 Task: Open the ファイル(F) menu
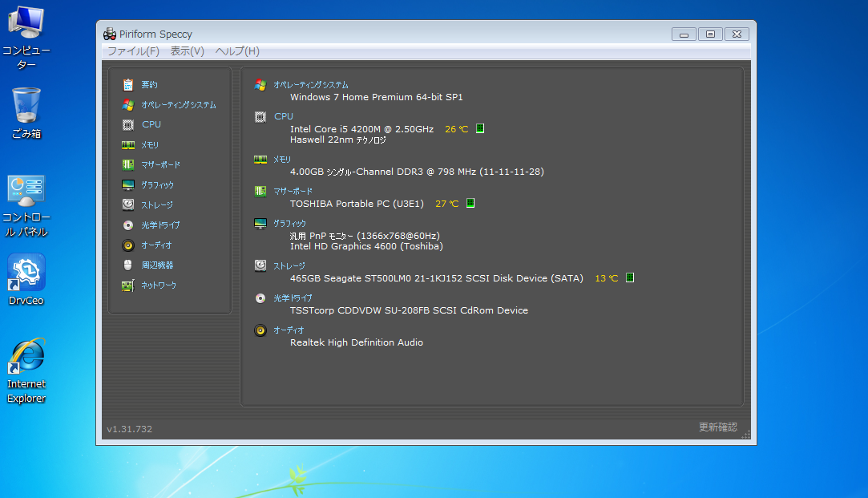133,51
